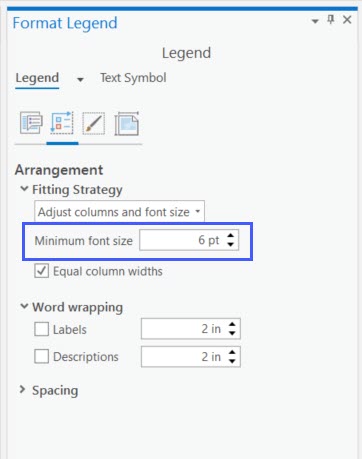Open the Placement icon tab
The height and width of the screenshot is (459, 362).
(x=127, y=124)
